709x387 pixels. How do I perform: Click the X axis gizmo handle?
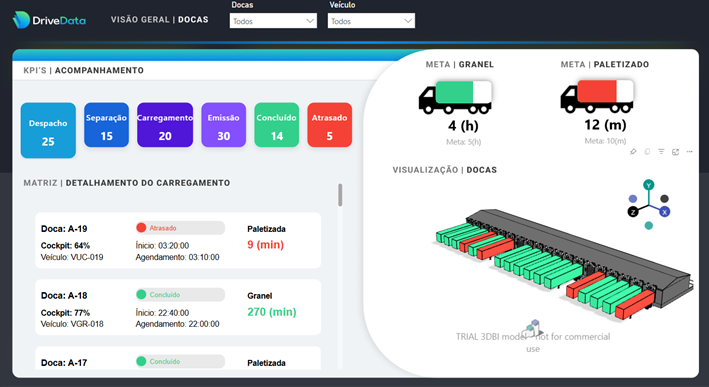click(664, 212)
